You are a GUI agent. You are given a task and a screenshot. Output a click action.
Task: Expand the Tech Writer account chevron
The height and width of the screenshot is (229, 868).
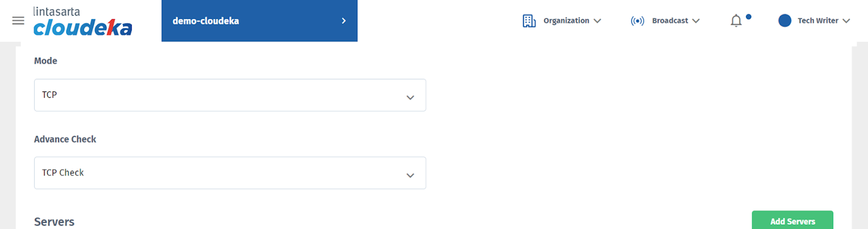pos(846,21)
